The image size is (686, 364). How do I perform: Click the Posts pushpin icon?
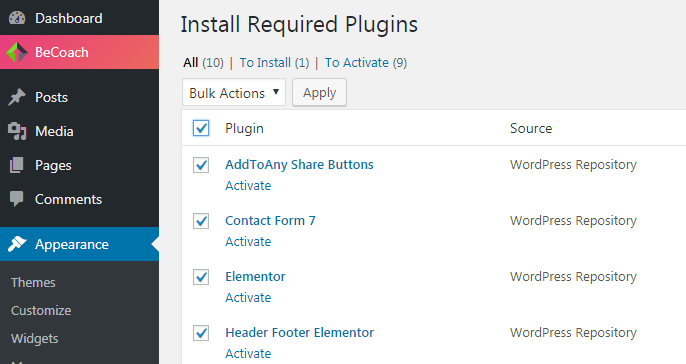click(17, 97)
